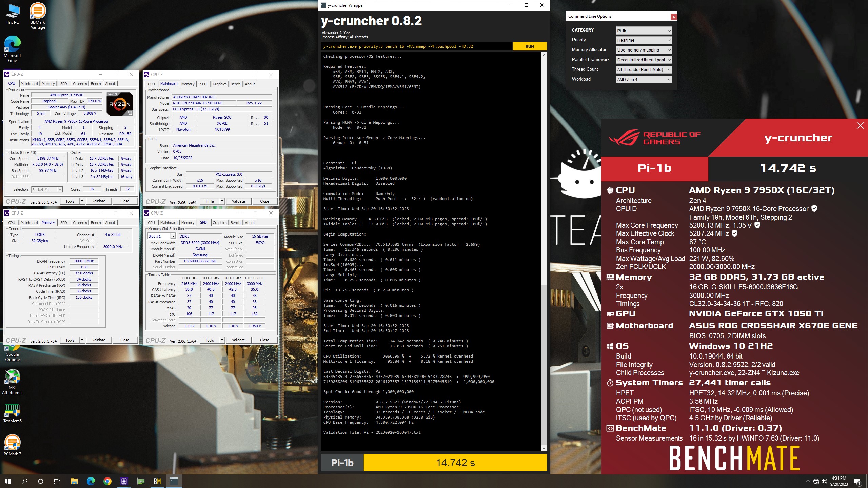Screen dimensions: 868x488
Task: Click the taskbar clock showing 4:31 PM
Action: click(839, 481)
